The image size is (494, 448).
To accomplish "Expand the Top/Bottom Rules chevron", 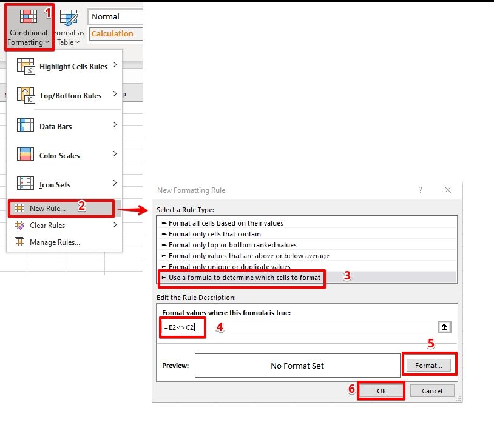I will click(115, 94).
